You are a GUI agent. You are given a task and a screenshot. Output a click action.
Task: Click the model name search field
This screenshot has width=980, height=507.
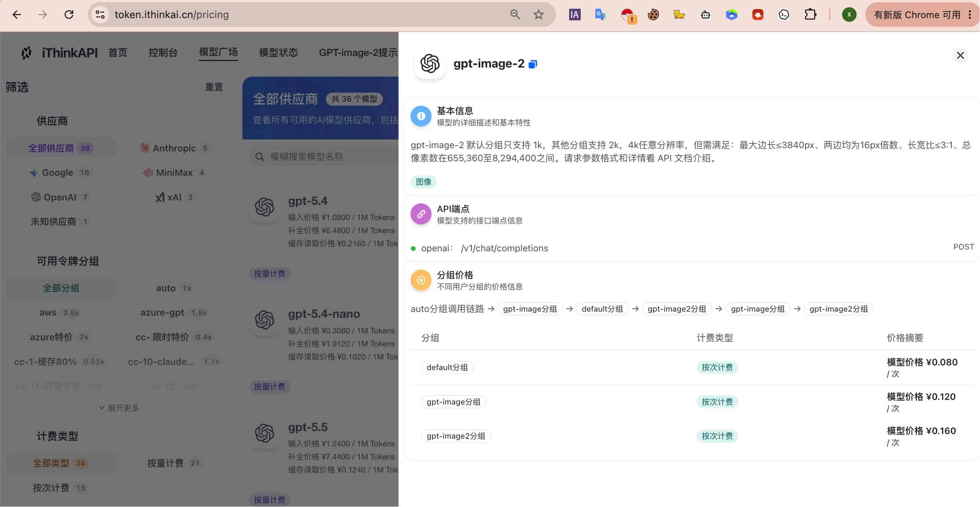point(324,157)
